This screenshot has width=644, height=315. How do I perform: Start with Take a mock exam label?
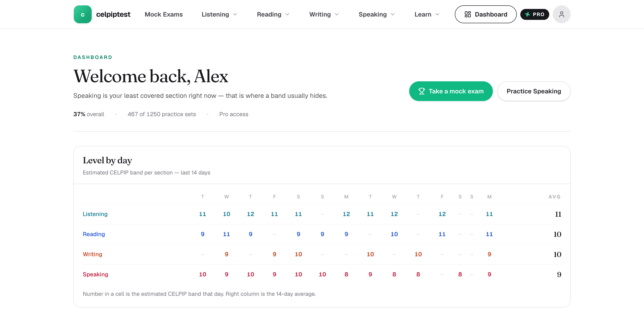(x=456, y=91)
